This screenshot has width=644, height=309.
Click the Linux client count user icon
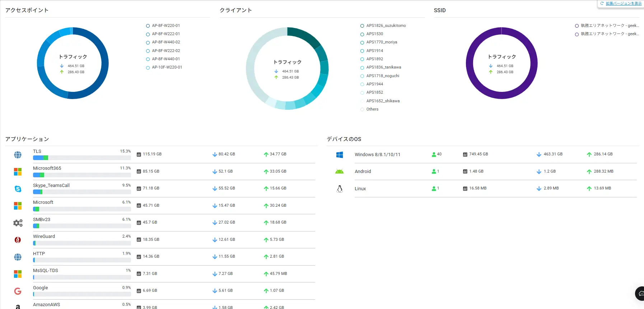434,188
